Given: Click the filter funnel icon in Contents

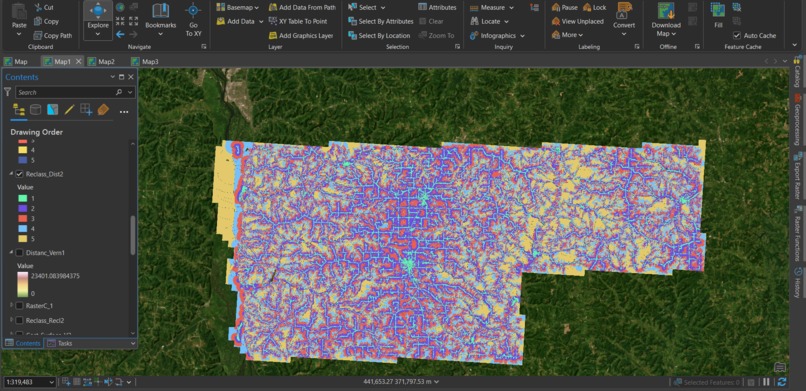Looking at the screenshot, I should coord(7,92).
